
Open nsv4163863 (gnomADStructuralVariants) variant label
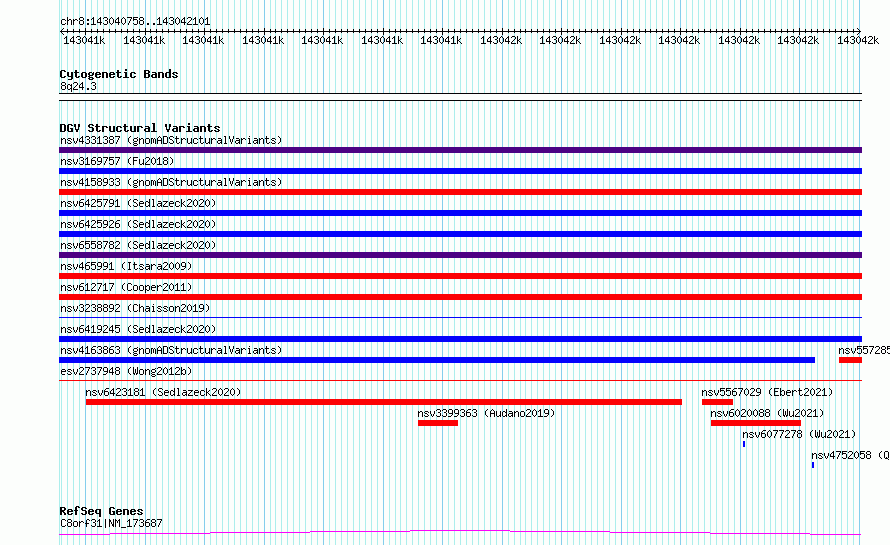click(171, 350)
